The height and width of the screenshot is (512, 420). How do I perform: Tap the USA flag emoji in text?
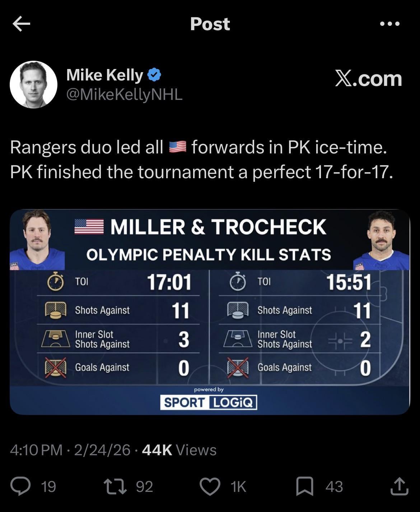177,147
